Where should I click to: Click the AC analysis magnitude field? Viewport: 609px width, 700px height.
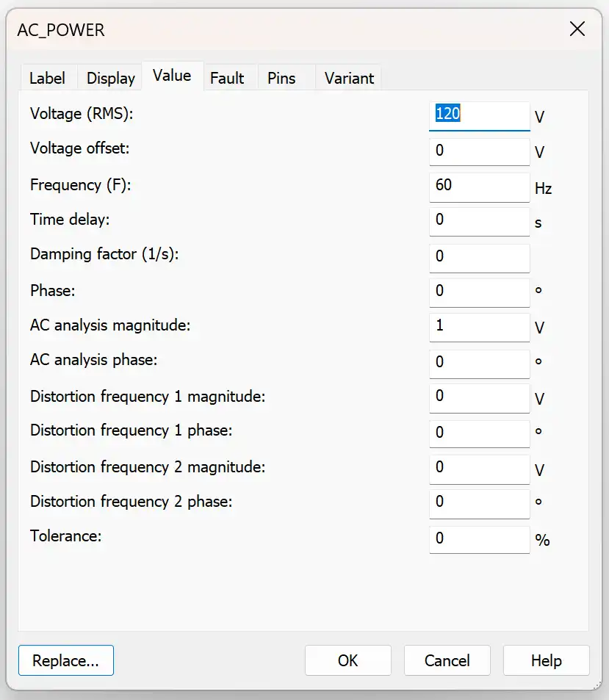tap(479, 326)
